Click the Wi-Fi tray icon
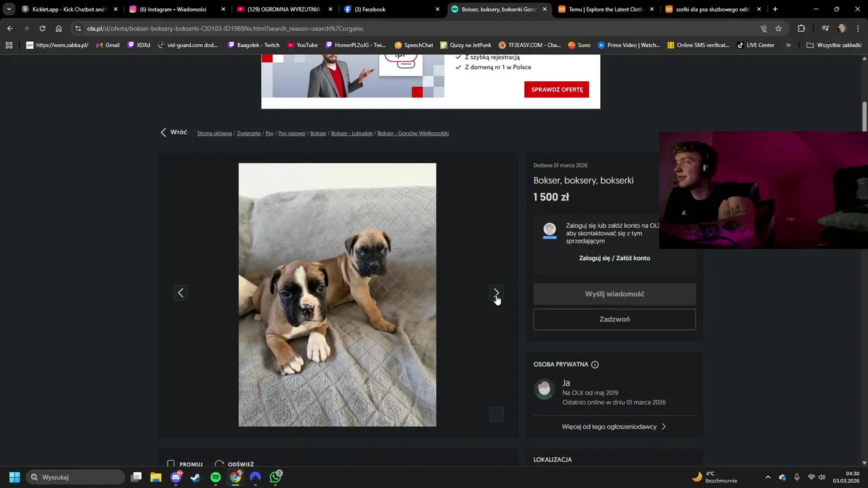The image size is (868, 488). coord(811,477)
